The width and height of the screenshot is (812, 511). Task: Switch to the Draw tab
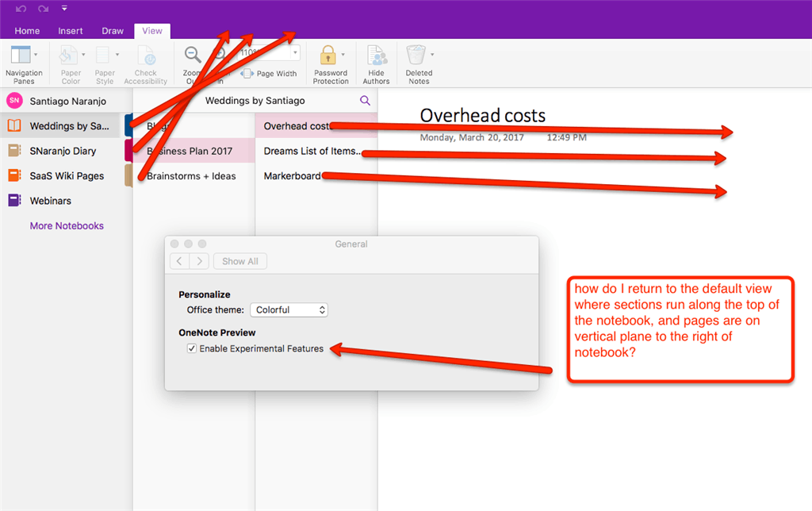(113, 31)
